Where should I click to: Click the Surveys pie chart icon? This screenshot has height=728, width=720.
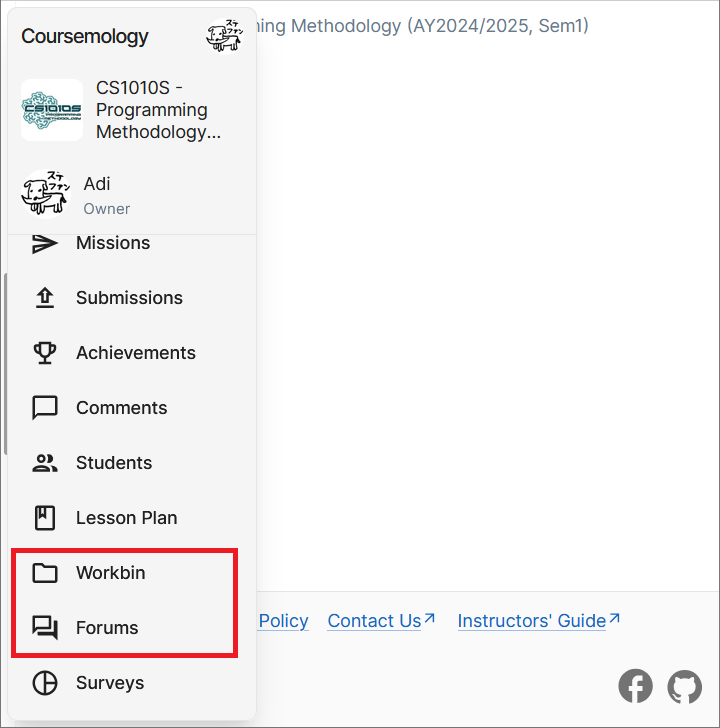tap(45, 683)
